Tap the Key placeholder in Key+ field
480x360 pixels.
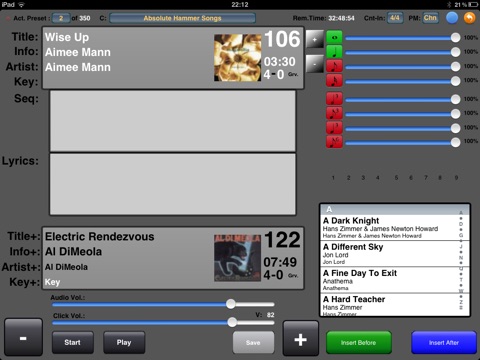tap(53, 282)
